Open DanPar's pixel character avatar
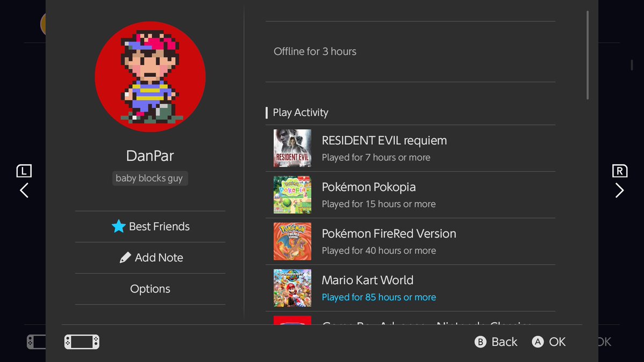 click(150, 77)
